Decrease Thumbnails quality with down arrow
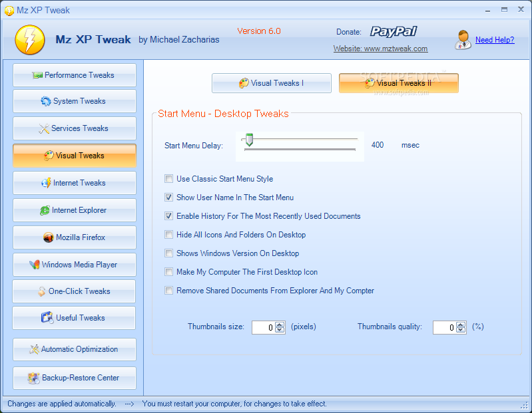The image size is (532, 413). click(x=461, y=330)
